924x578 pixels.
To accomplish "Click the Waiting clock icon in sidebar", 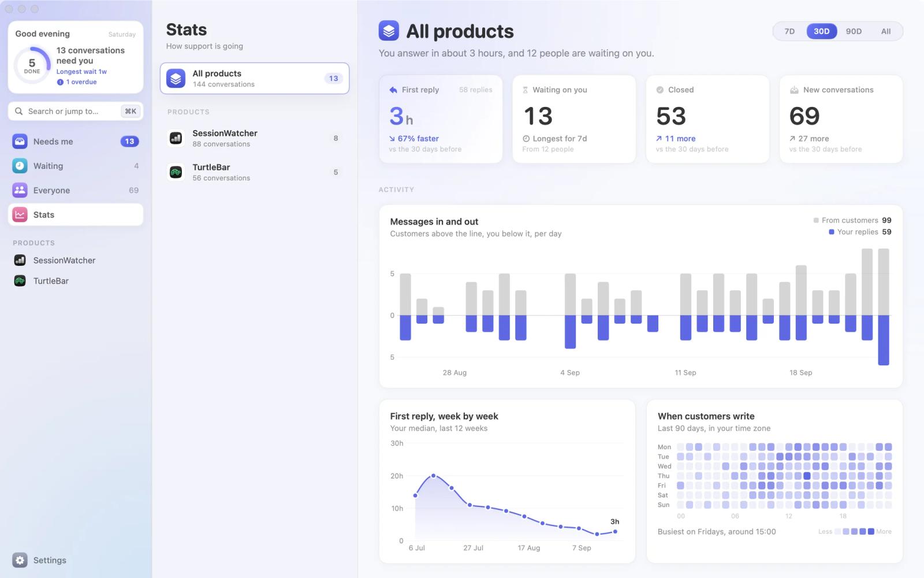I will coord(20,166).
